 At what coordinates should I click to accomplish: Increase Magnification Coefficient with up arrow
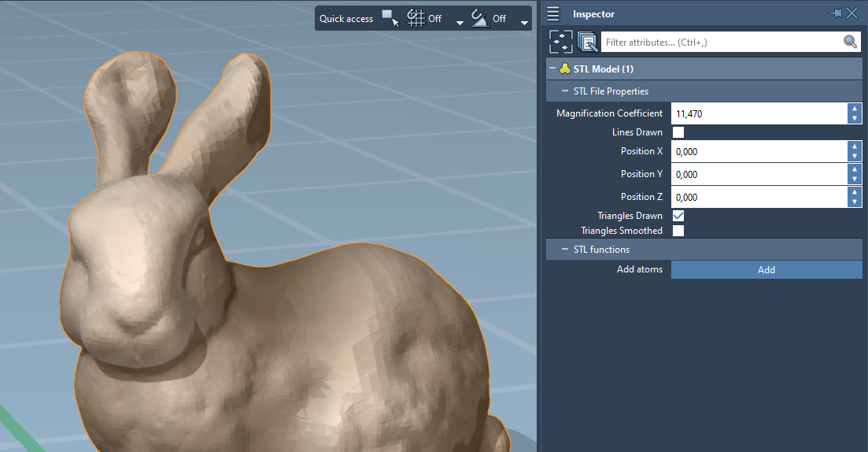[x=855, y=109]
